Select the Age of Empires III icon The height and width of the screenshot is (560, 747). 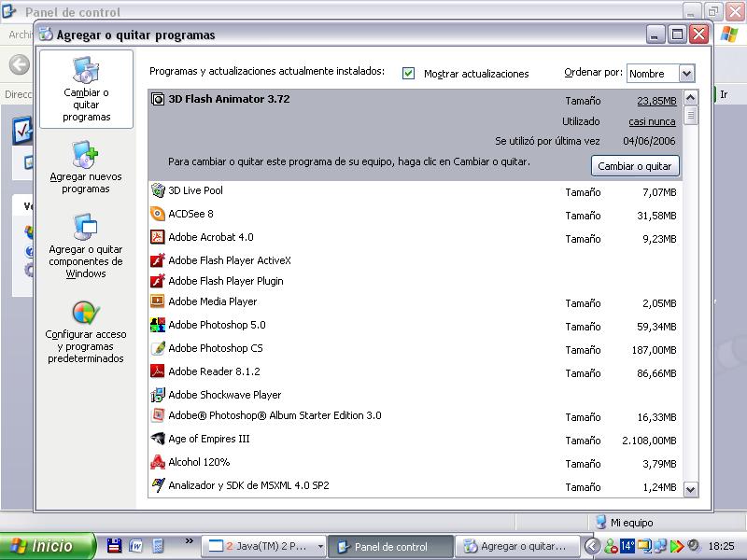[158, 439]
